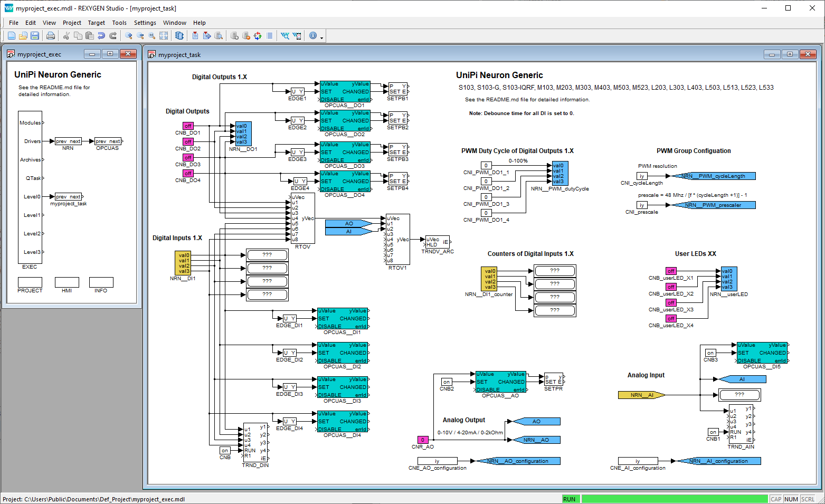825x504 pixels.
Task: Select the OPCUAS__DO1 block
Action: pos(345,91)
